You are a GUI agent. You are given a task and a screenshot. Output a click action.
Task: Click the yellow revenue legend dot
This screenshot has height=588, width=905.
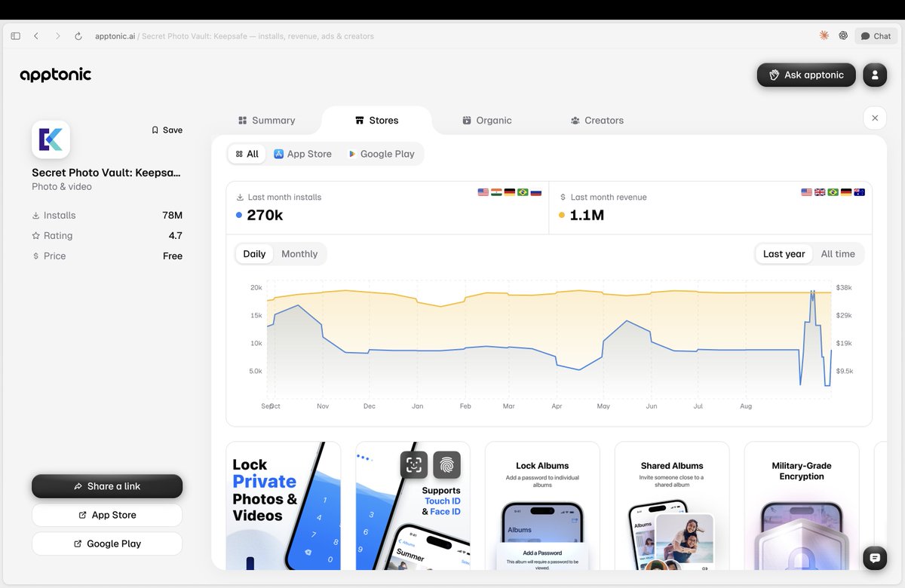[x=562, y=215]
